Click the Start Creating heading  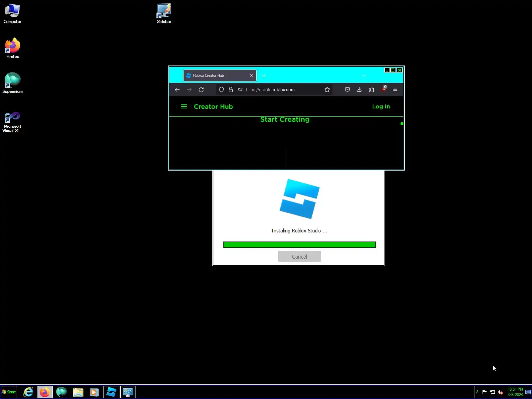(285, 119)
